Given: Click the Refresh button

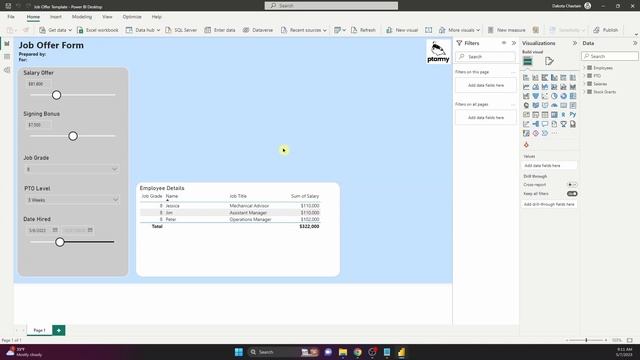Looking at the screenshot, I should (x=363, y=30).
